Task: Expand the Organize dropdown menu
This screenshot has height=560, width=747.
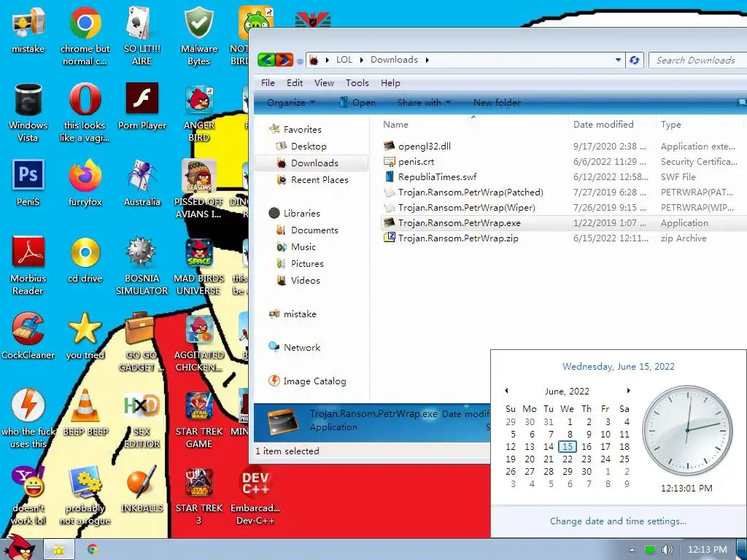Action: click(291, 102)
